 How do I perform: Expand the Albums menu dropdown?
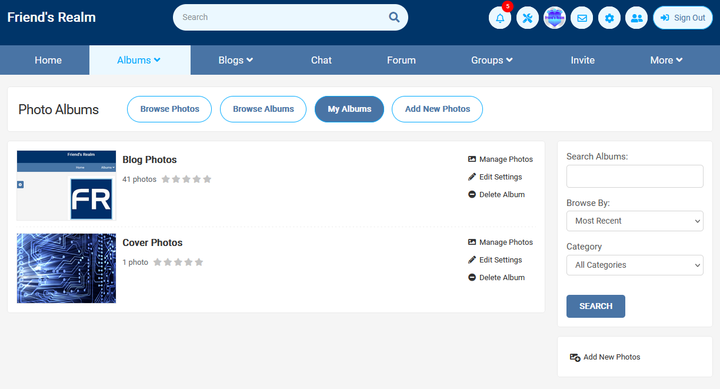point(138,60)
